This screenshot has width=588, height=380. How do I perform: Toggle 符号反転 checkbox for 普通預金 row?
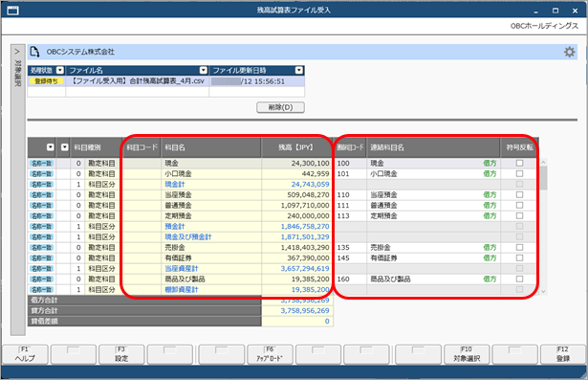point(519,206)
